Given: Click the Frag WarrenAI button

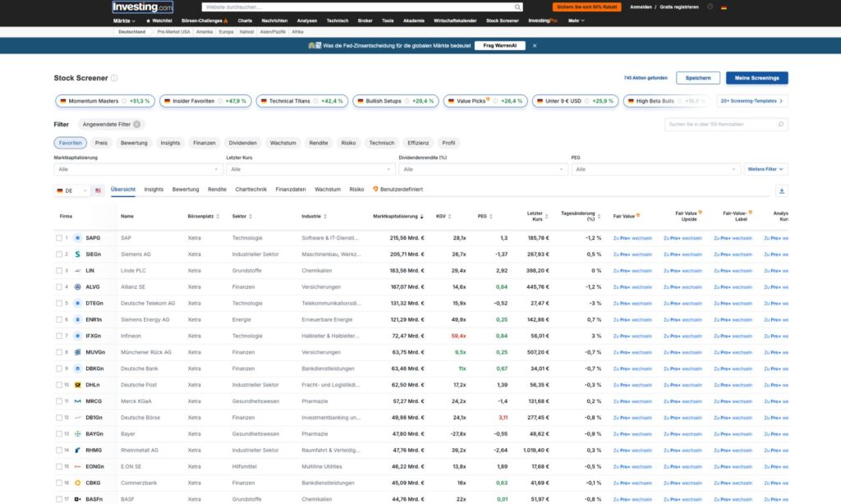Looking at the screenshot, I should click(x=499, y=46).
